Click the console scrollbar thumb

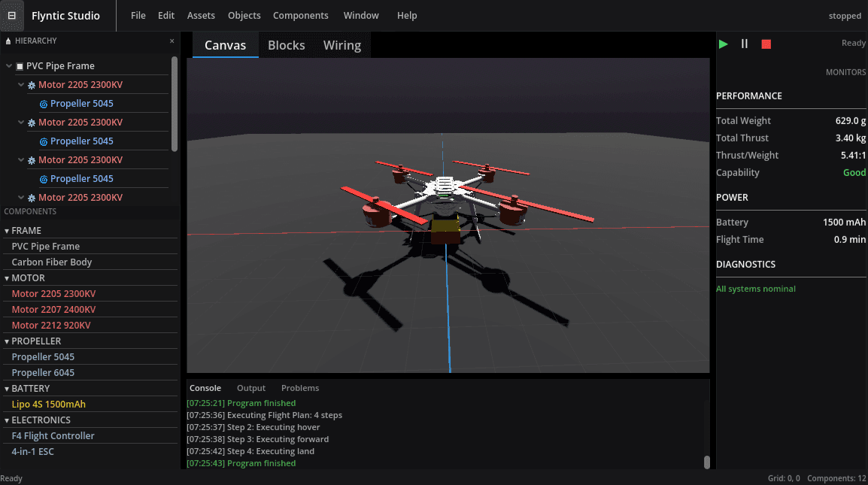(x=707, y=462)
